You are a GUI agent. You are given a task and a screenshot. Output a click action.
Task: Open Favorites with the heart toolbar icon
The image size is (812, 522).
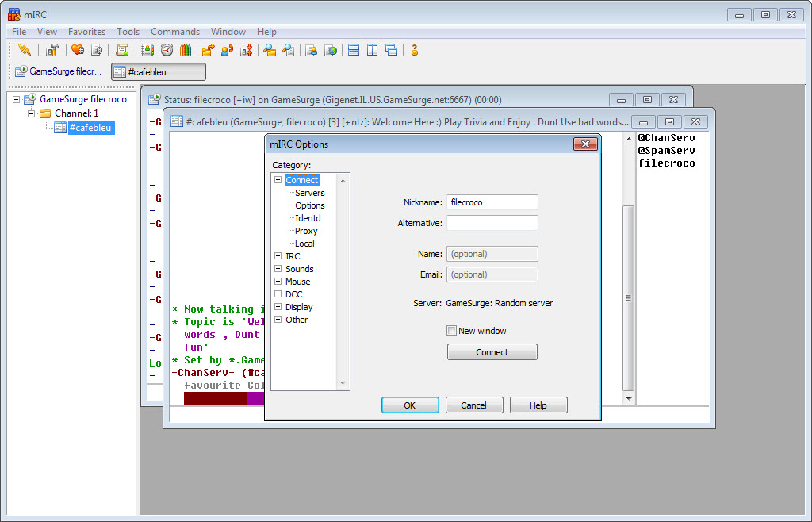pyautogui.click(x=78, y=50)
